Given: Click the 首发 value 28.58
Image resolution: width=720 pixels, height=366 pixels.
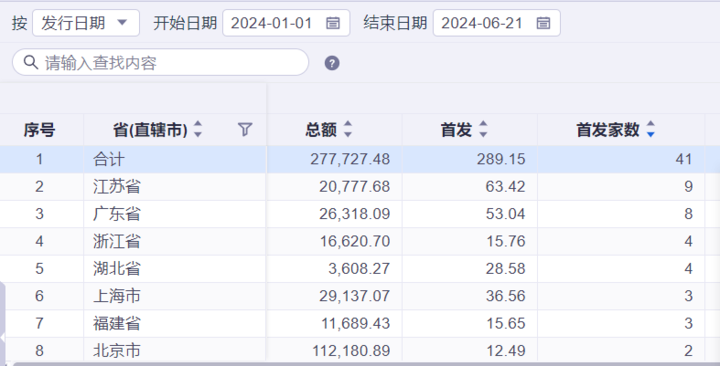Looking at the screenshot, I should click(x=505, y=269).
